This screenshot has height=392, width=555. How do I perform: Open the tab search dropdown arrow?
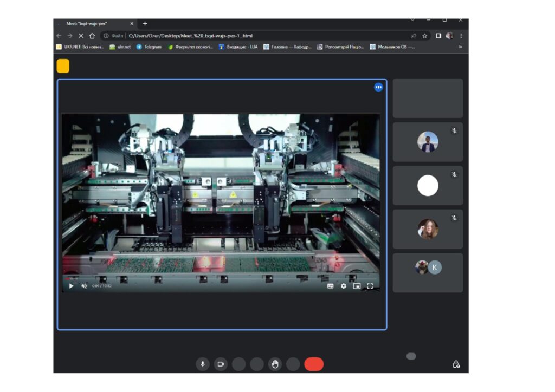tap(413, 20)
